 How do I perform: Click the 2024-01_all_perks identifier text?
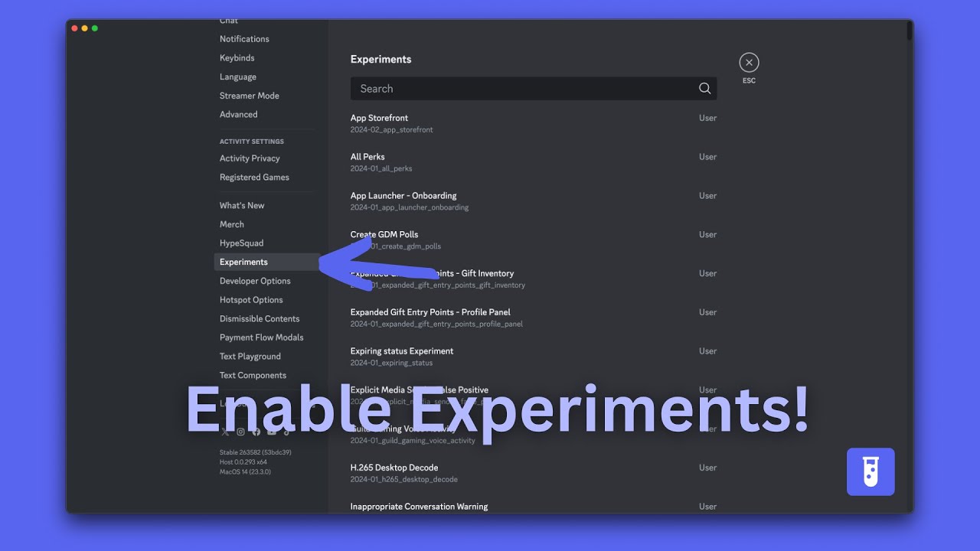(x=381, y=169)
